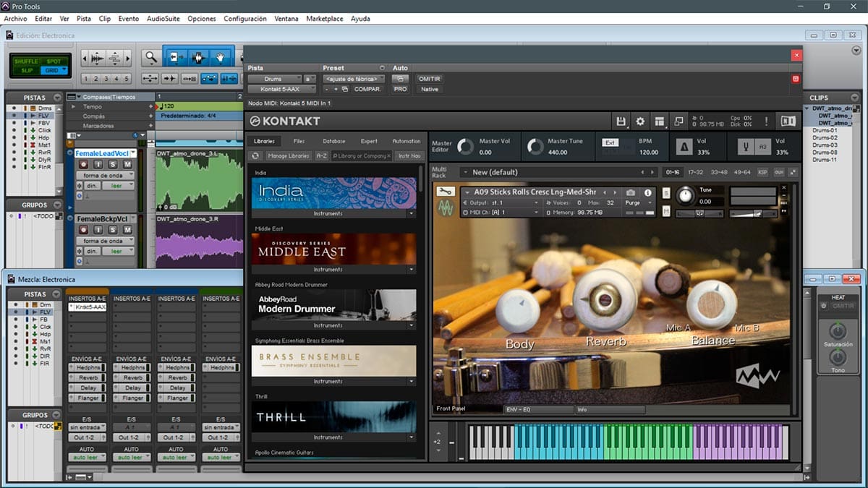
Task: Mute the FemaleLeadVocl track
Action: click(x=127, y=165)
